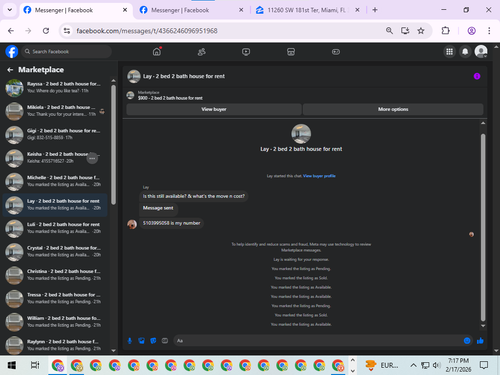Open the Christina conversation
The height and width of the screenshot is (375, 500).
55,275
